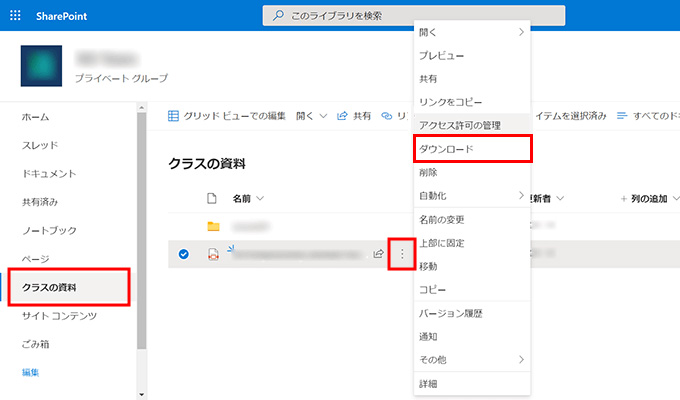The width and height of the screenshot is (680, 400).
Task: Open the app launcher waffle icon
Action: (x=15, y=16)
